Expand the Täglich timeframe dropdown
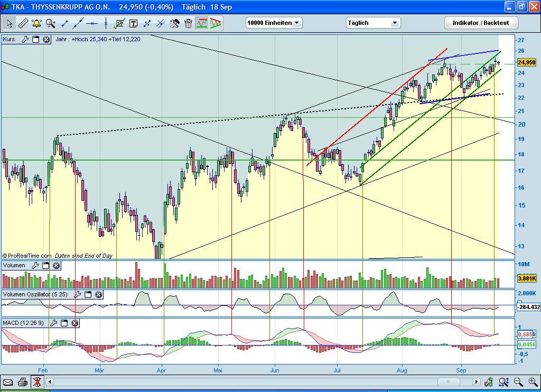The width and height of the screenshot is (541, 392). (x=373, y=23)
